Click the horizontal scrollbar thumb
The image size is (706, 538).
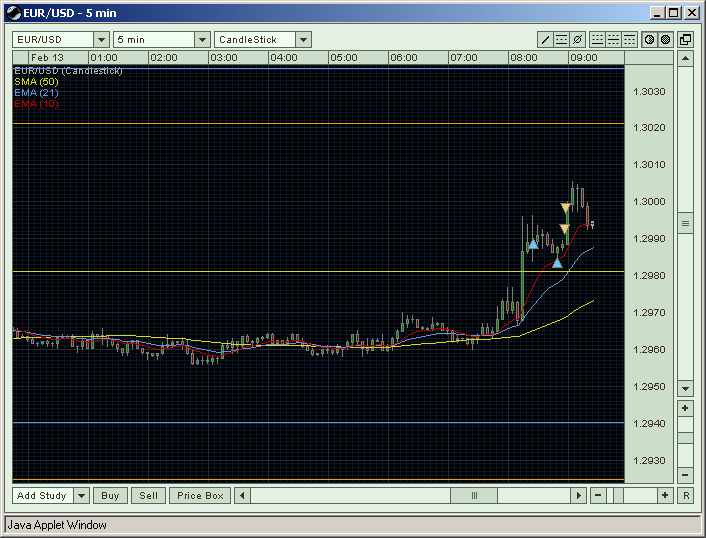(474, 495)
